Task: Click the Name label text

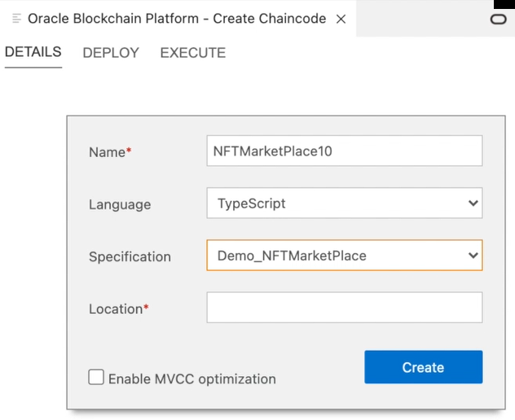Action: 110,152
